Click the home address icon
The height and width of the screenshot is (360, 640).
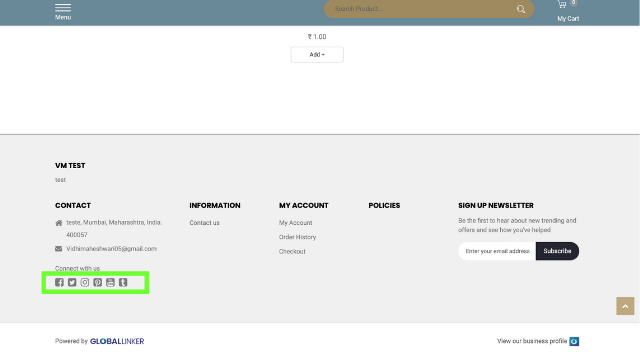click(59, 223)
